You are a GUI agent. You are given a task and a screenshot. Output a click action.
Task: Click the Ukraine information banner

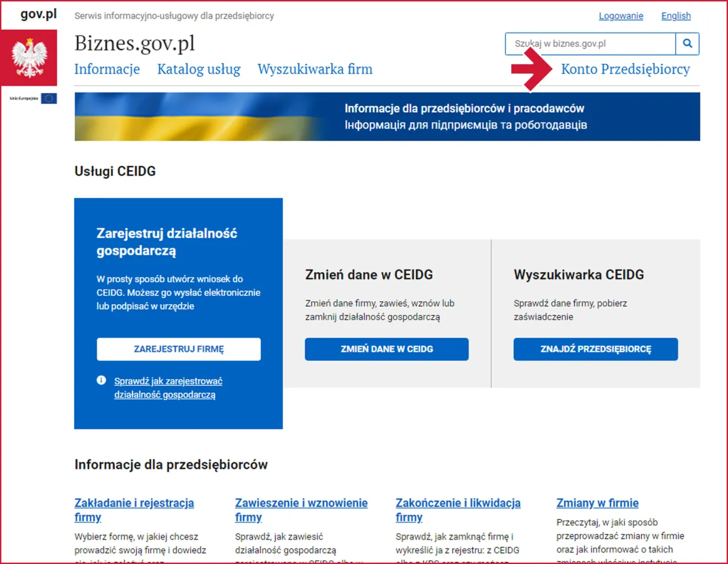tap(387, 116)
